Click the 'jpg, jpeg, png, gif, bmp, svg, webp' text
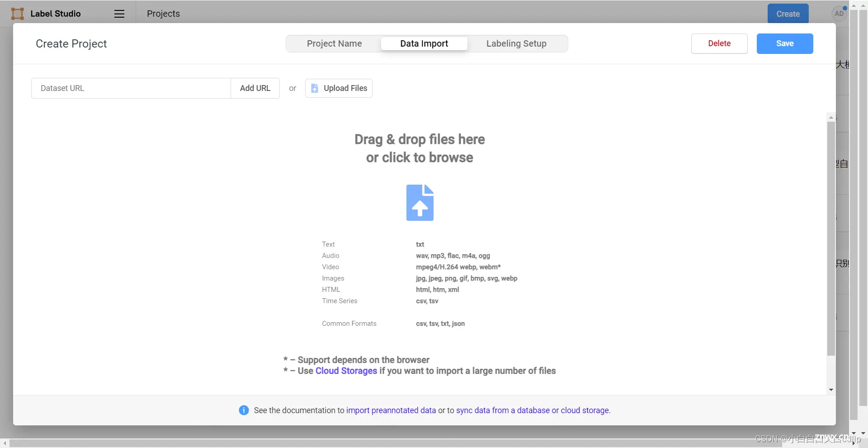The height and width of the screenshot is (448, 868). 467,278
